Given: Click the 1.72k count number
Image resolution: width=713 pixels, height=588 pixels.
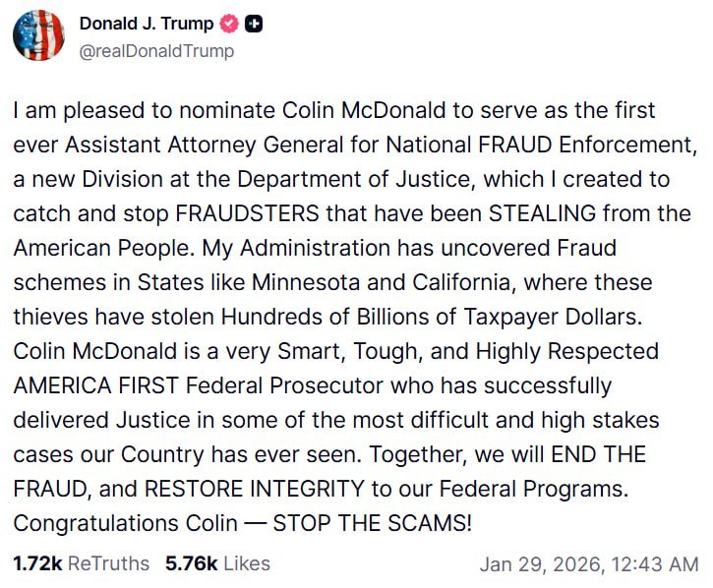Looking at the screenshot, I should point(36,563).
